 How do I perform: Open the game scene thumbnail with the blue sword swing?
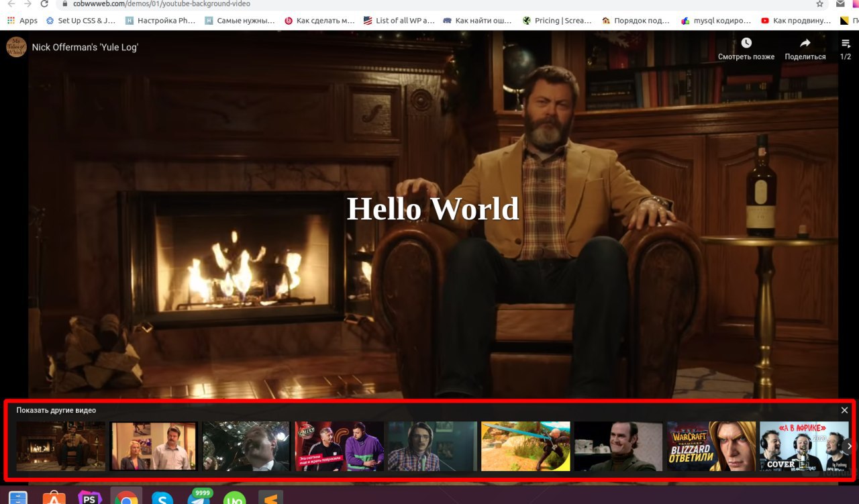pyautogui.click(x=525, y=446)
